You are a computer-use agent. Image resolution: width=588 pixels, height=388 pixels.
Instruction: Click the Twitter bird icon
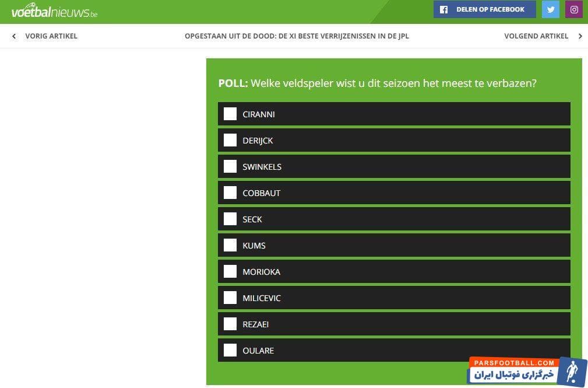(x=550, y=9)
